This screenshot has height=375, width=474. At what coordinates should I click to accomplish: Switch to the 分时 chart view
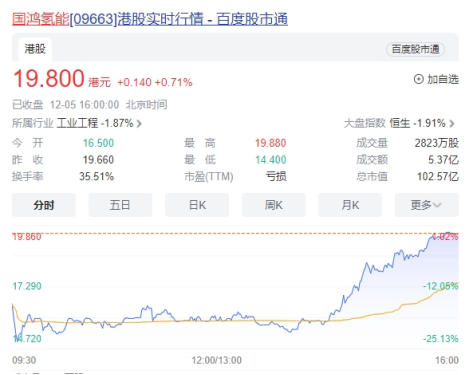click(44, 205)
